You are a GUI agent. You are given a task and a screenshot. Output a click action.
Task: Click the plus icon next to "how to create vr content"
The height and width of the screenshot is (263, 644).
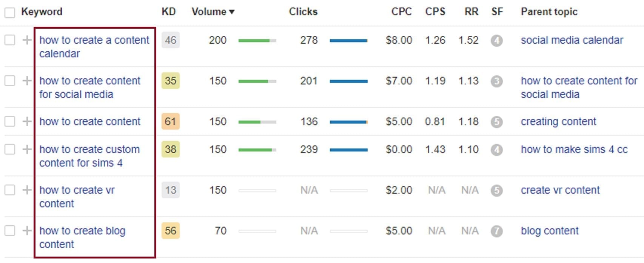point(27,190)
